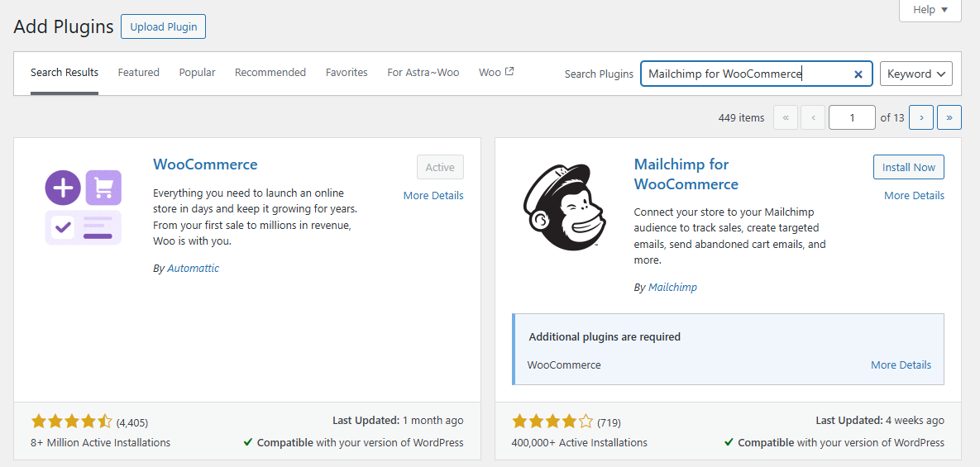This screenshot has width=980, height=467.
Task: Click the 400,000+ Active Installations text
Action: 580,443
